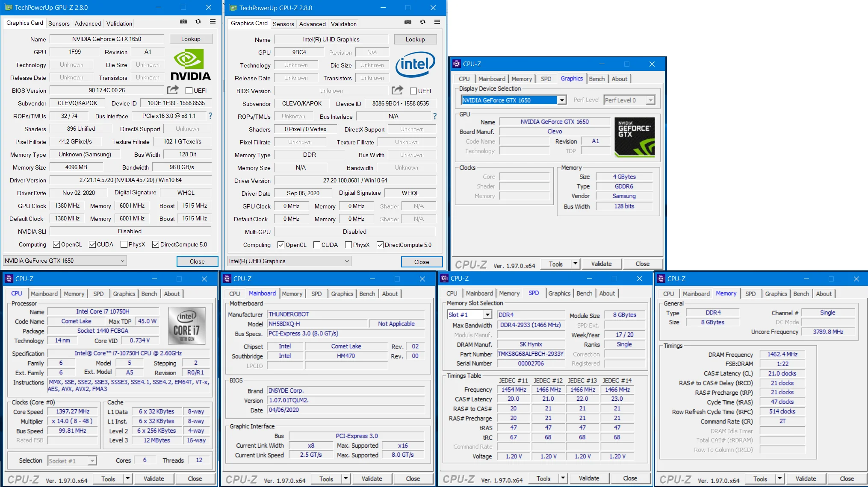Viewport: 868px width, 487px height.
Task: Toggle CUDA checkbox in NVIDIA GPU-Z
Action: [92, 244]
